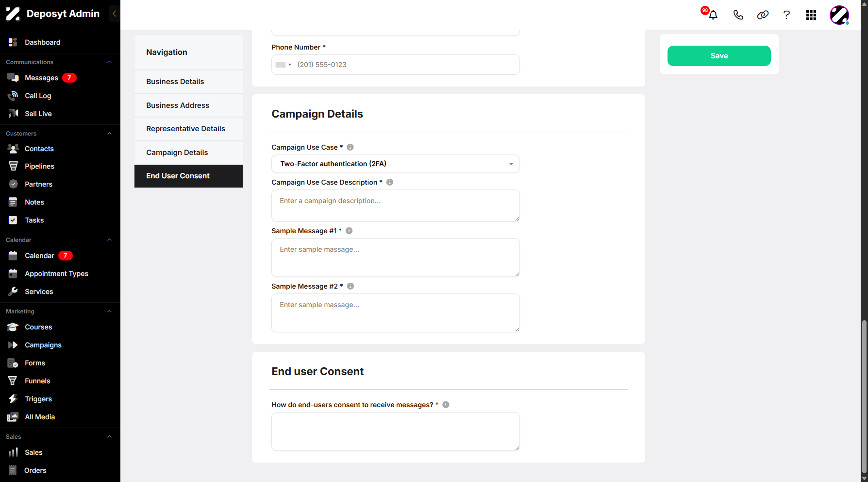Click the end-user consent textarea
The width and height of the screenshot is (868, 482).
click(x=396, y=431)
